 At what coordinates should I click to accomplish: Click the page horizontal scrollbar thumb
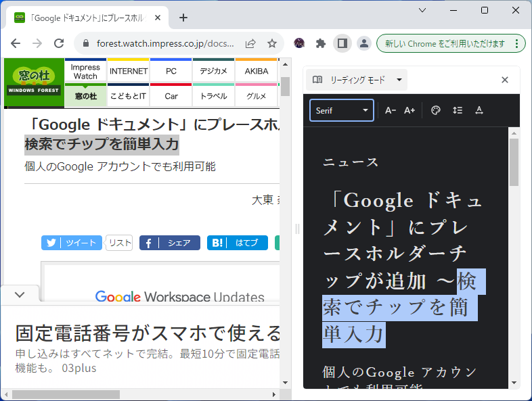point(66,394)
